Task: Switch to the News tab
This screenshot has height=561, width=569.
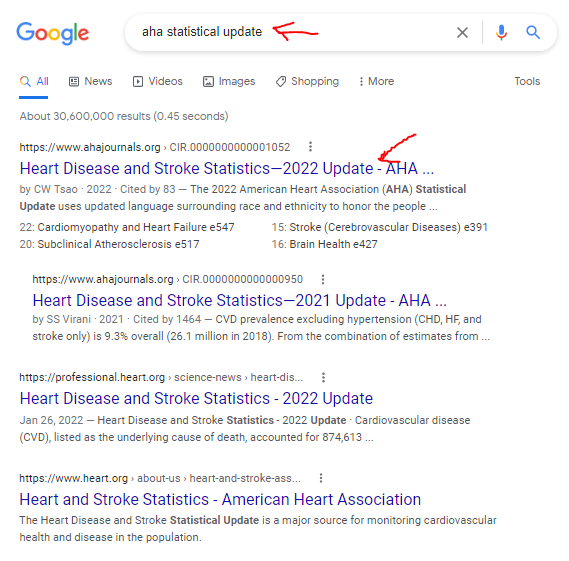Action: pyautogui.click(x=91, y=81)
